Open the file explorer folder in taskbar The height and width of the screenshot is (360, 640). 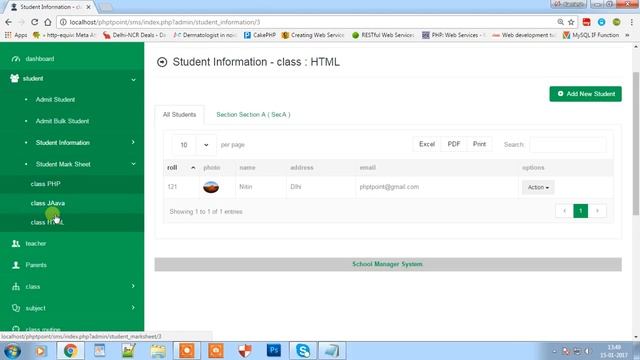pos(158,351)
